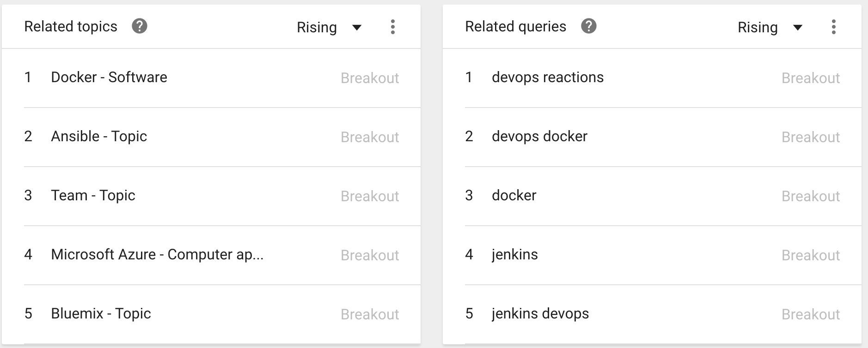Click the jenkins devops query

click(x=540, y=314)
